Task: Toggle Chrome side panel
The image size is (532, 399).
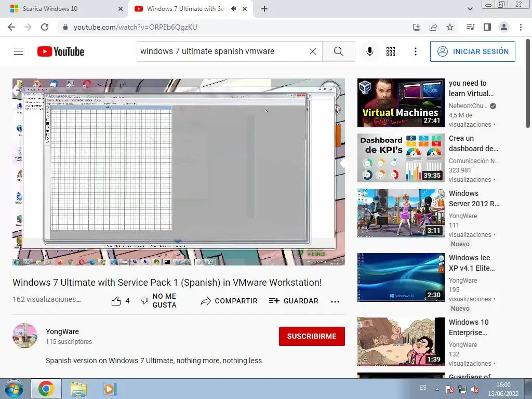Action: pos(487,27)
